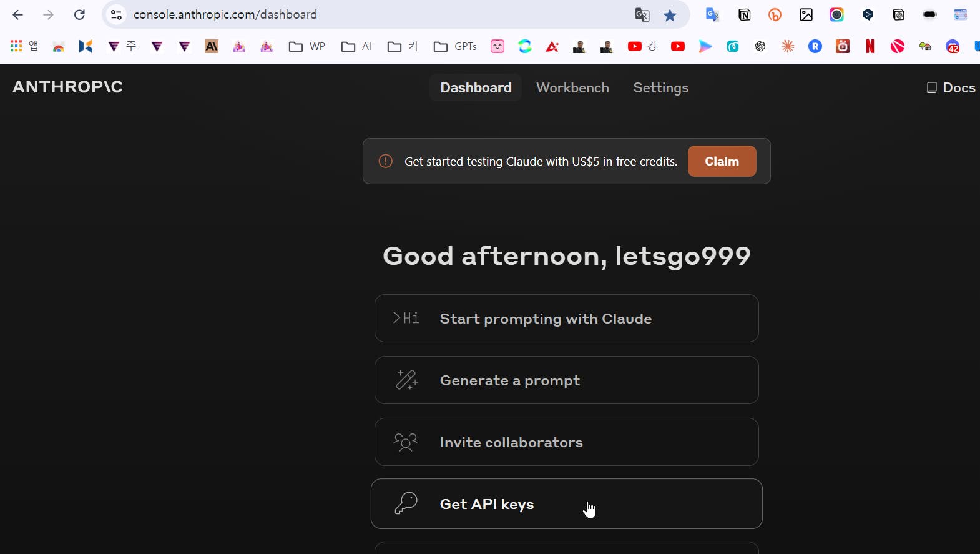Click the ANTHROPIC logo
Viewport: 980px width, 554px height.
67,87
